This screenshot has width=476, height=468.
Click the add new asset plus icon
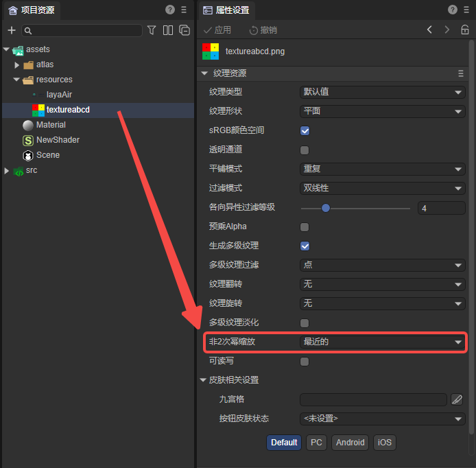click(11, 30)
